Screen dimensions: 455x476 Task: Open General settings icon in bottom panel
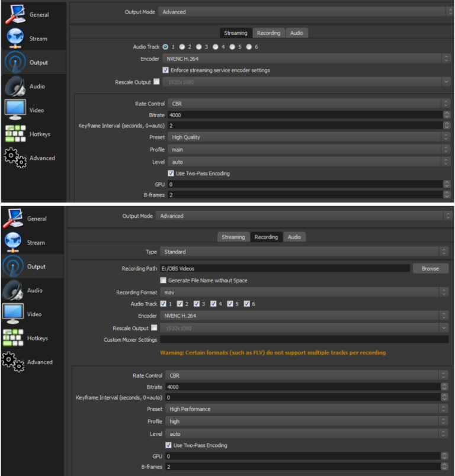[x=13, y=218]
